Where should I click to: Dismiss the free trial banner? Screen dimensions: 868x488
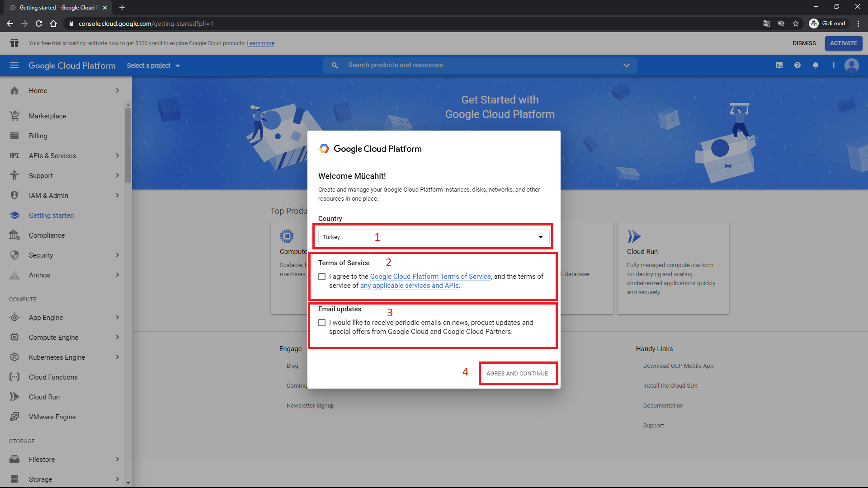(x=804, y=43)
